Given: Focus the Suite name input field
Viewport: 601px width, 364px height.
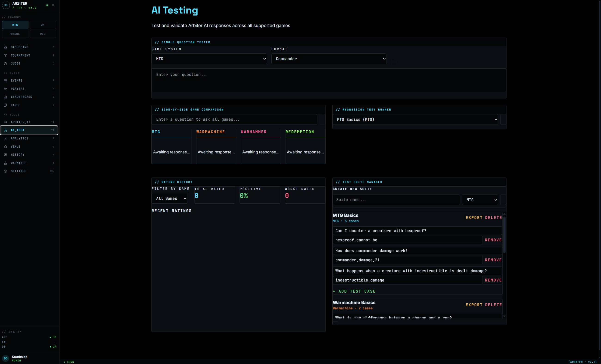Looking at the screenshot, I should pyautogui.click(x=396, y=200).
